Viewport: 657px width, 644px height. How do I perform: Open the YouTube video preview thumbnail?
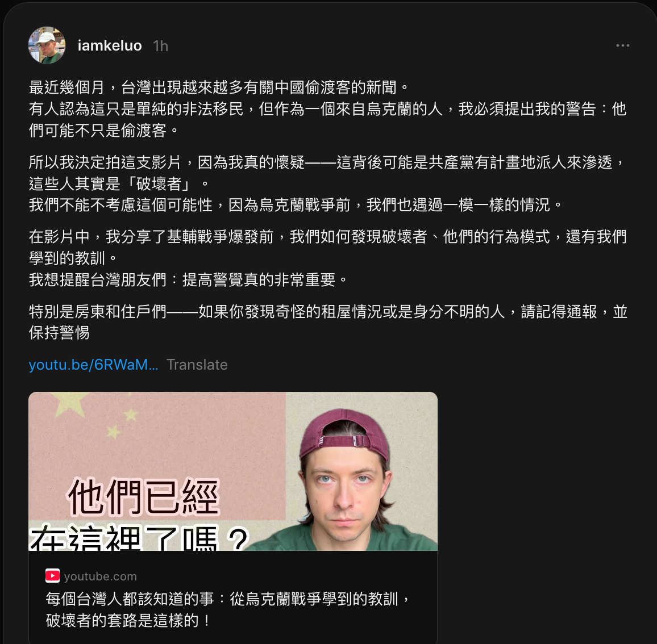coord(233,471)
